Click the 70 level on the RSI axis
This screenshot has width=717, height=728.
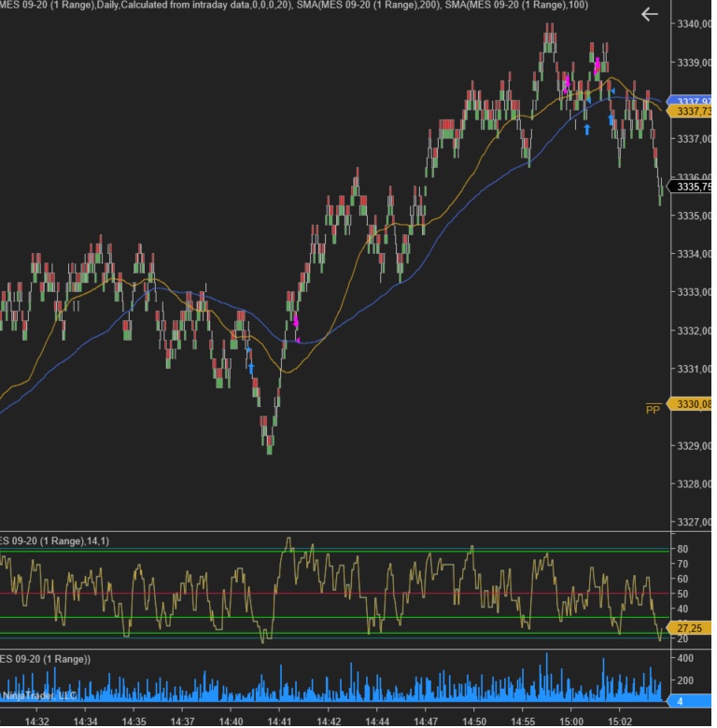tap(682, 564)
